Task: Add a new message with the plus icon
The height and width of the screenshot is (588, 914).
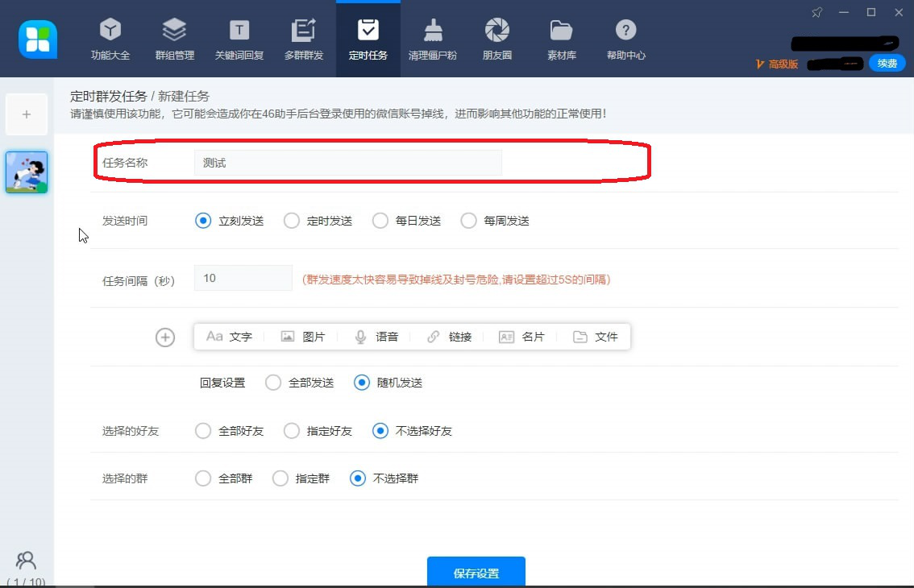Action: click(164, 337)
